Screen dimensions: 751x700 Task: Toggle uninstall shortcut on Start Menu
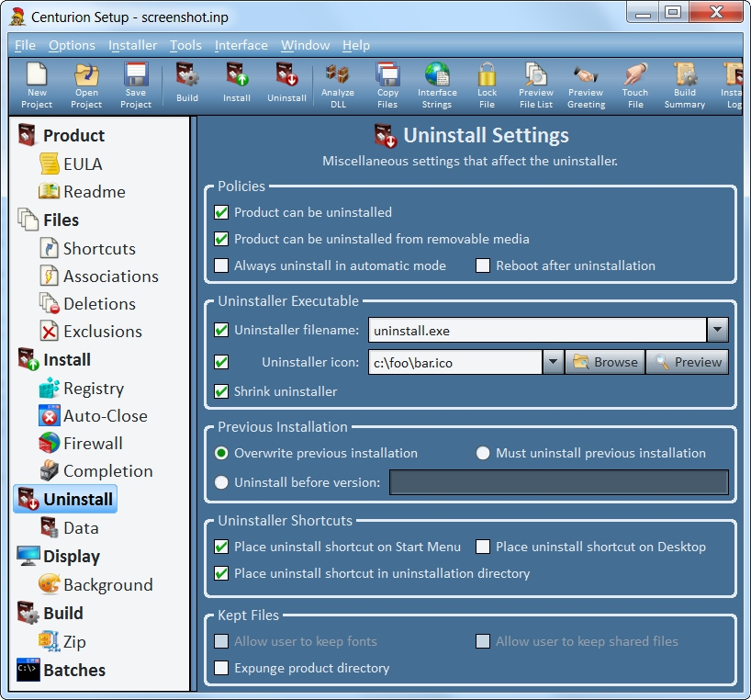(221, 547)
